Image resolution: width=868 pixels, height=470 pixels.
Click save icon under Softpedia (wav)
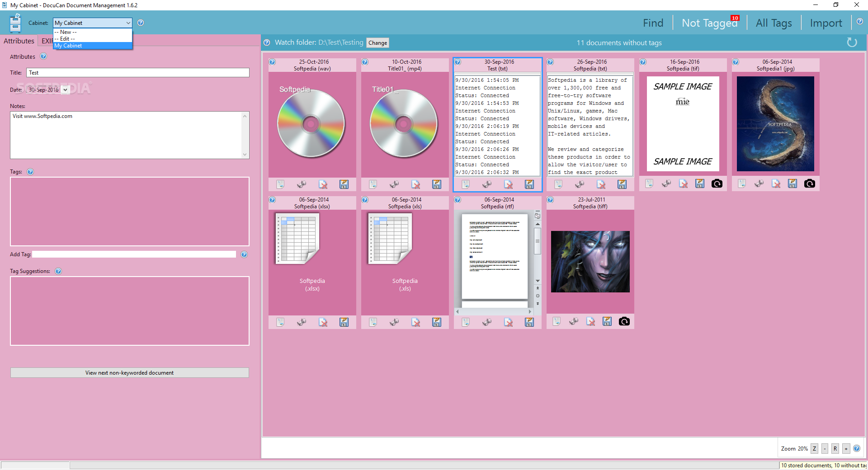click(344, 184)
